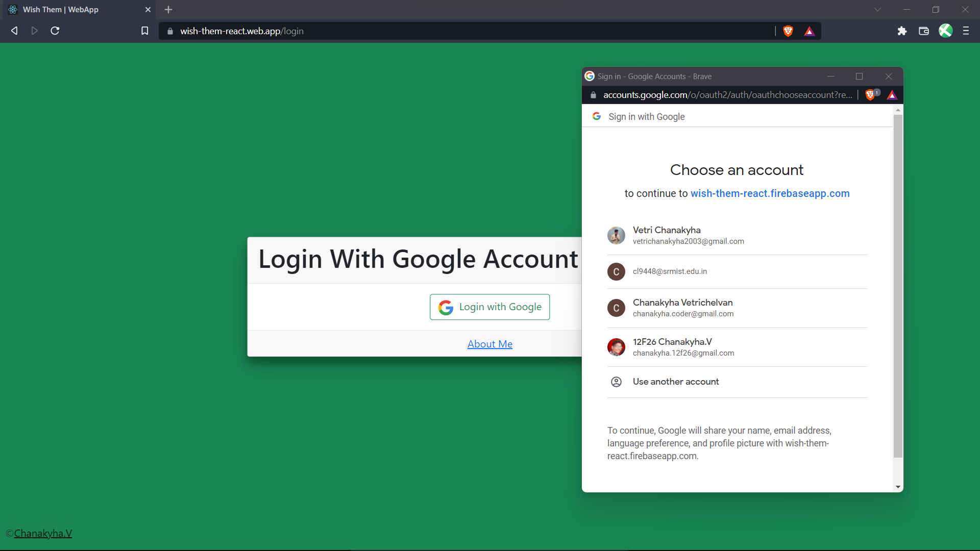Image resolution: width=980 pixels, height=551 pixels.
Task: Maximize the Sign in Google Accounts popup
Action: (x=859, y=77)
